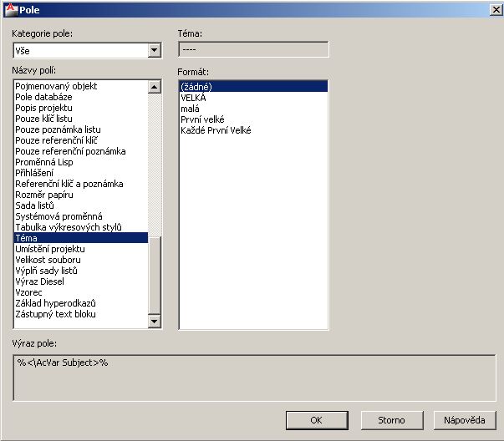504x441 pixels.
Task: Pick 'malá' lowercase format
Action: click(190, 109)
